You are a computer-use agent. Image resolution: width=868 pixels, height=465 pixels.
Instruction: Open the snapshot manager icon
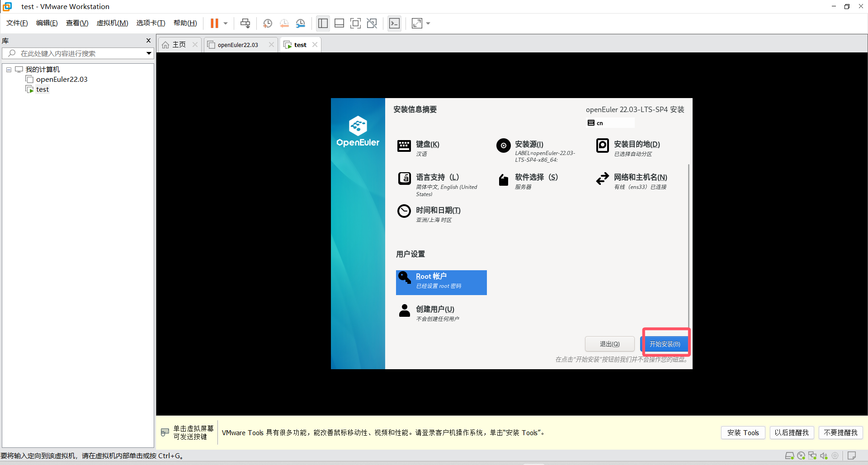301,23
